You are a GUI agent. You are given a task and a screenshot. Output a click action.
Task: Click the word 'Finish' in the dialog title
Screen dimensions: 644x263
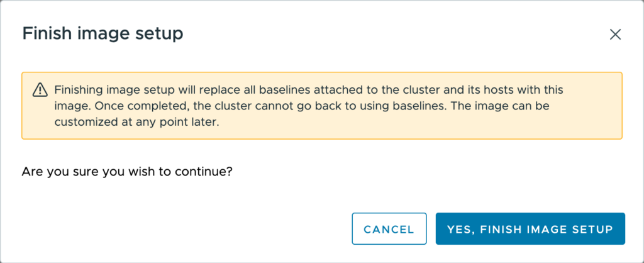tap(44, 34)
